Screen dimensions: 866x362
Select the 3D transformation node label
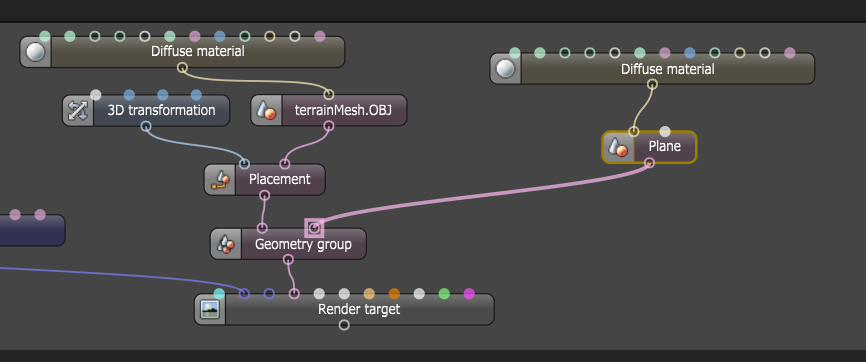161,111
